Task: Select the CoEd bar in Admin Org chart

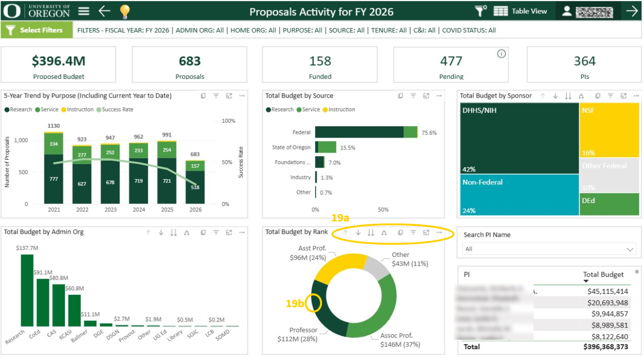Action: [x=43, y=303]
